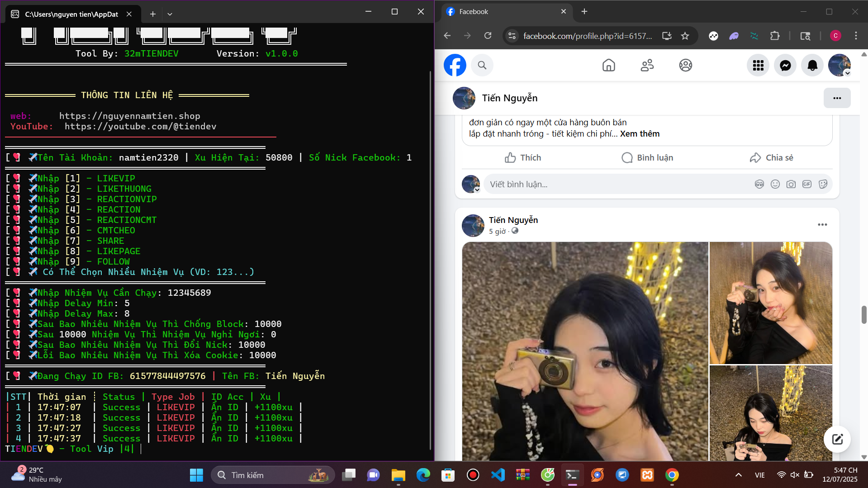
Task: Open Google Chrome from taskbar
Action: click(672, 475)
